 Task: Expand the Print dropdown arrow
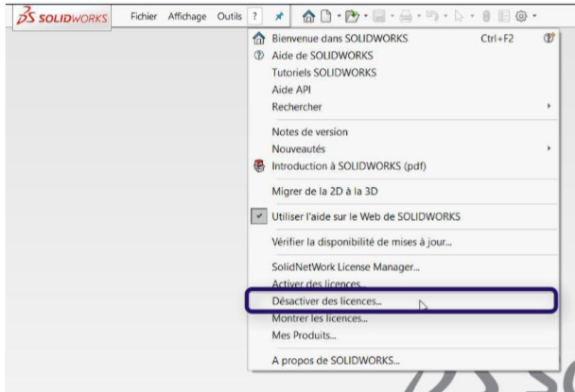tap(419, 16)
